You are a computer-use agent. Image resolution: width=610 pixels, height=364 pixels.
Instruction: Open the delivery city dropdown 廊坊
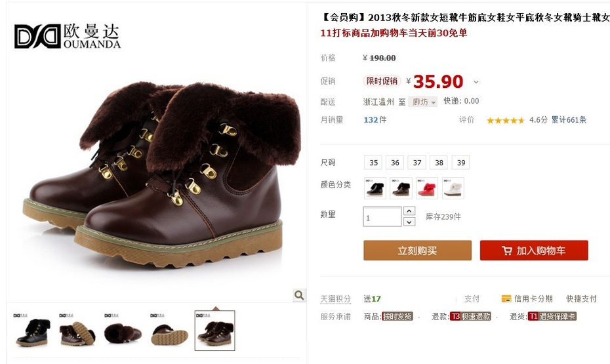pyautogui.click(x=423, y=102)
